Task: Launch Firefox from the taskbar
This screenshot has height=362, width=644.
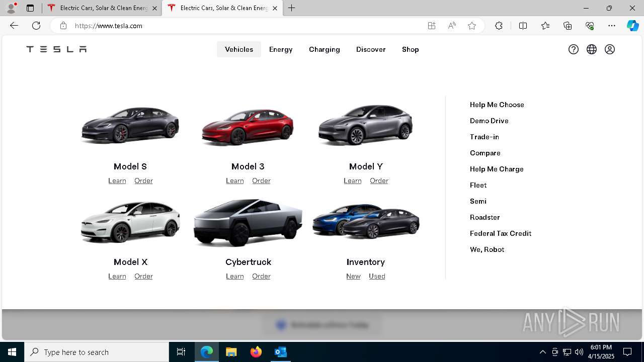Action: 256,352
